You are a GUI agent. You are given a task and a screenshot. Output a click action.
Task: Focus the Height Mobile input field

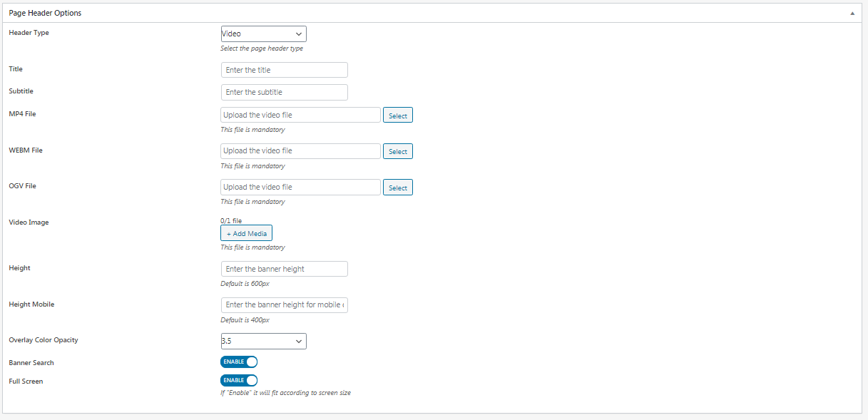284,304
